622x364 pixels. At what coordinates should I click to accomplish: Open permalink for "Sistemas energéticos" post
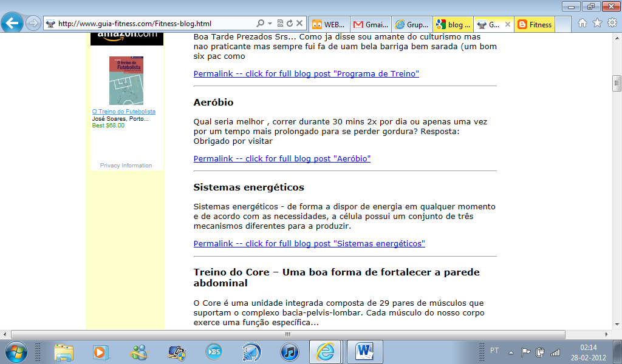(x=309, y=243)
